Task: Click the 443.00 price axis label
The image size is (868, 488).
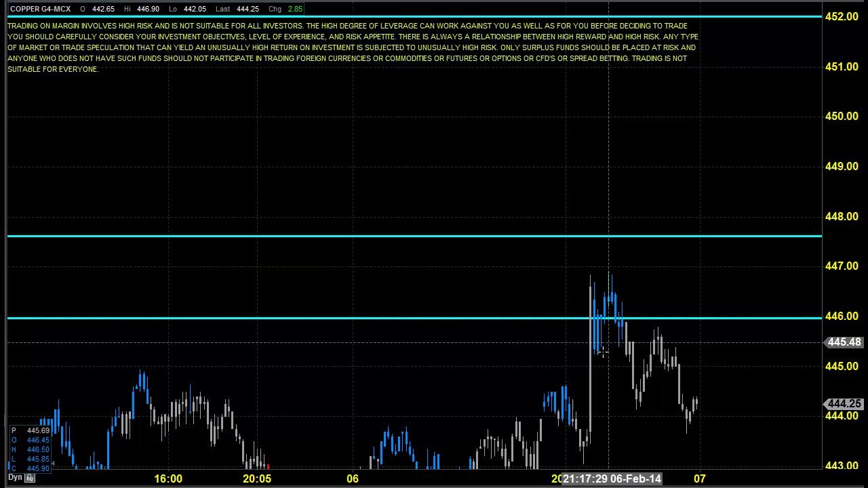Action: coord(842,466)
